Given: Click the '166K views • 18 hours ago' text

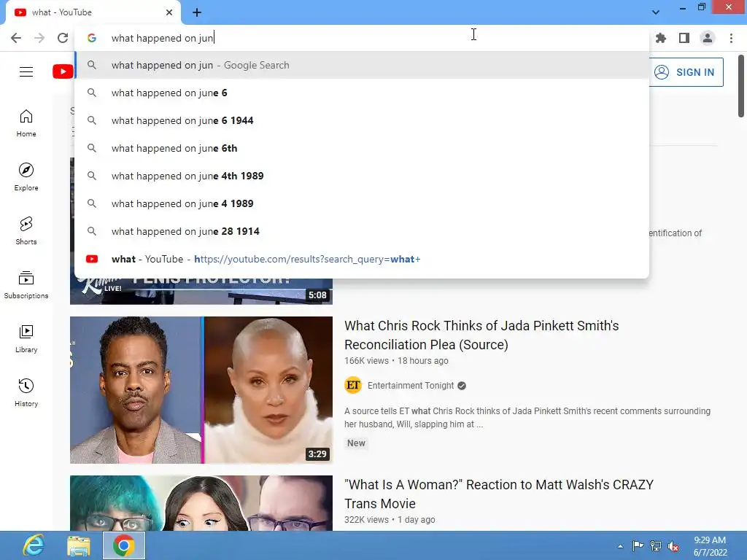Looking at the screenshot, I should [396, 360].
